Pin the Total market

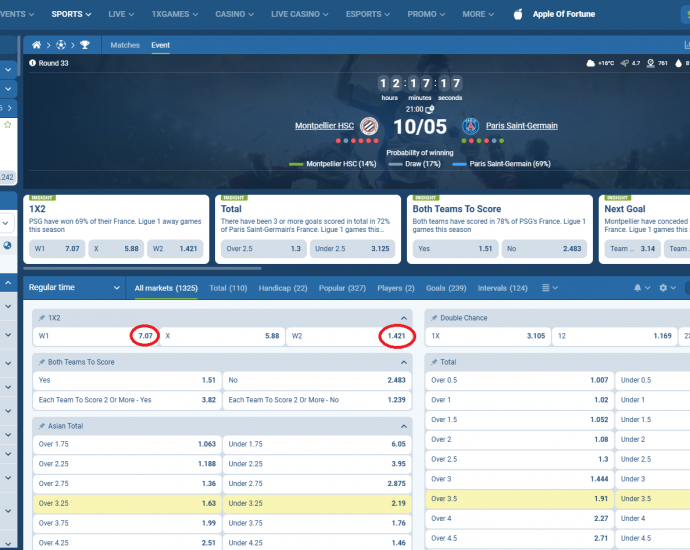[434, 362]
